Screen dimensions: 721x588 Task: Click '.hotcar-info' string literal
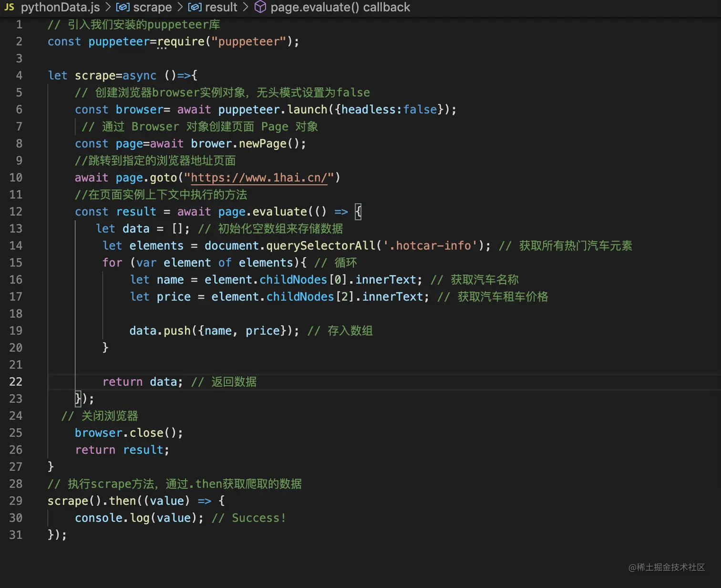point(430,246)
